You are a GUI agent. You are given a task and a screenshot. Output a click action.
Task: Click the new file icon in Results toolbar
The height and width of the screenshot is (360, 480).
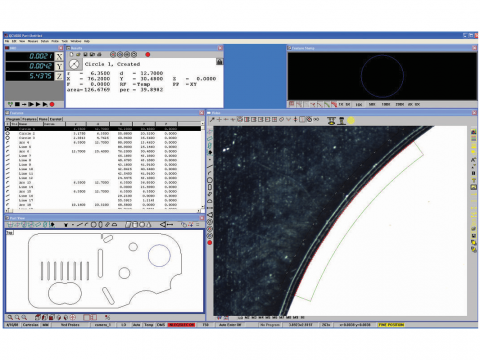(x=71, y=54)
